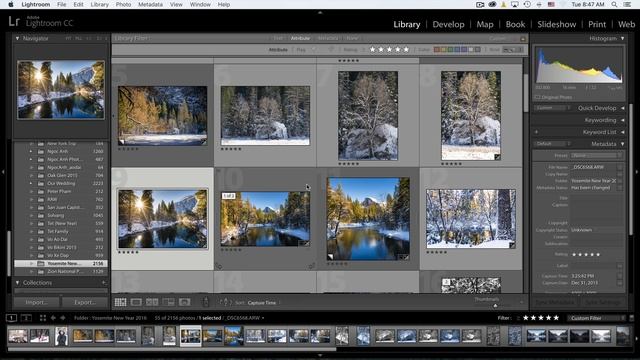This screenshot has width=640, height=360.
Task: Collapse the Navigator panel triangle
Action: coord(17,38)
